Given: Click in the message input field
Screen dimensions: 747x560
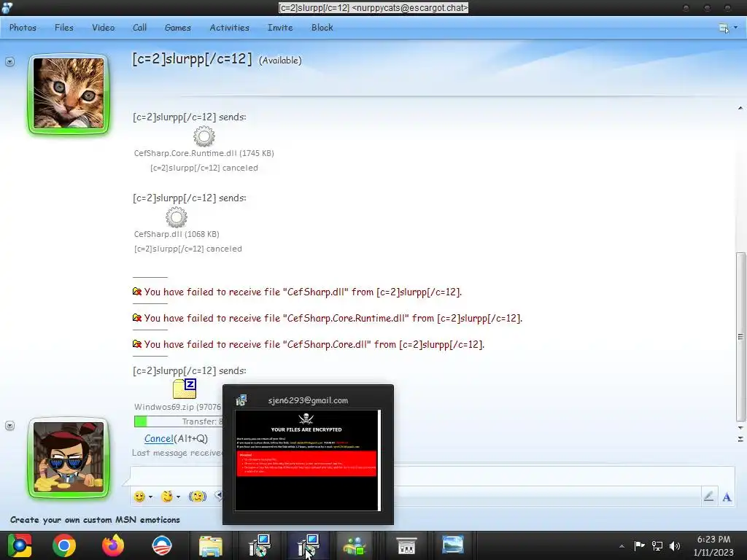Looking at the screenshot, I should [x=432, y=476].
